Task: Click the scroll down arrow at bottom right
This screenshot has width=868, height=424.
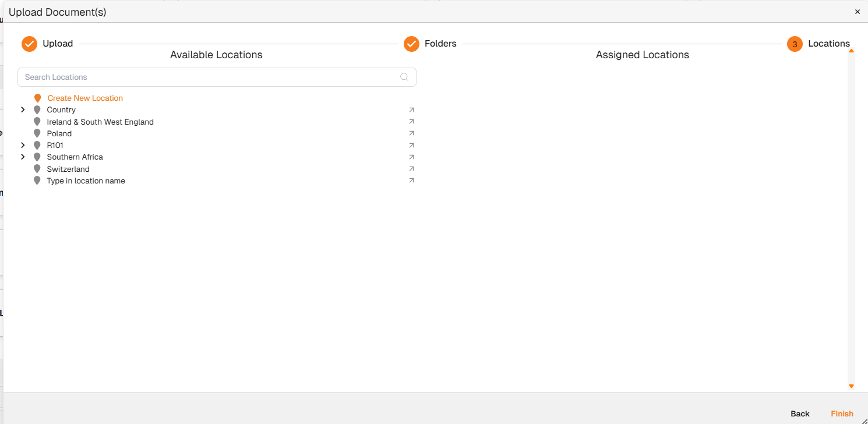Action: tap(851, 386)
